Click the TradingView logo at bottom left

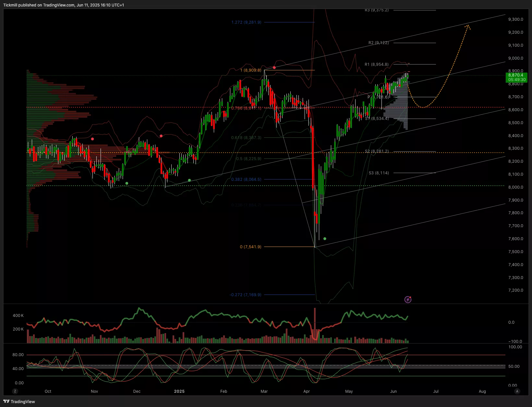tap(19, 401)
